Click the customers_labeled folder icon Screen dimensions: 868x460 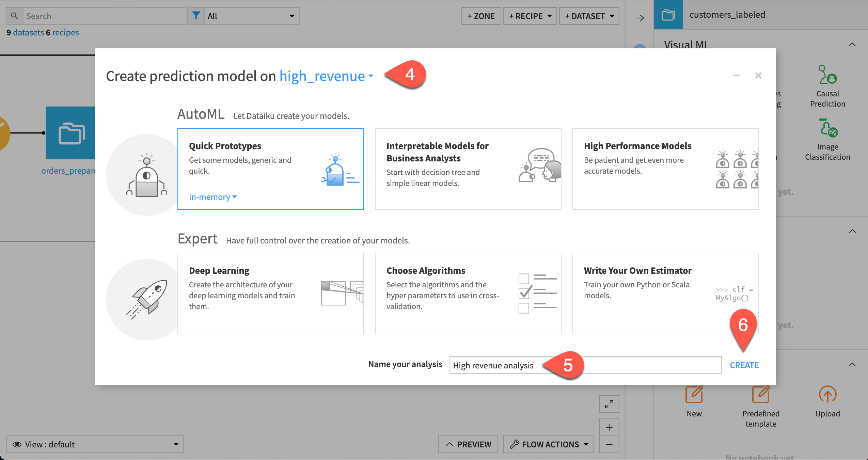click(x=668, y=15)
